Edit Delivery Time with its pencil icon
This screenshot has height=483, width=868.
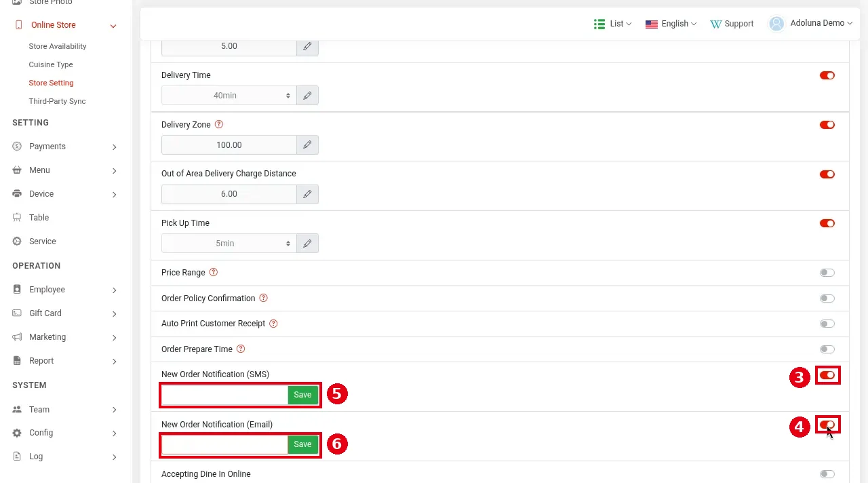(307, 96)
